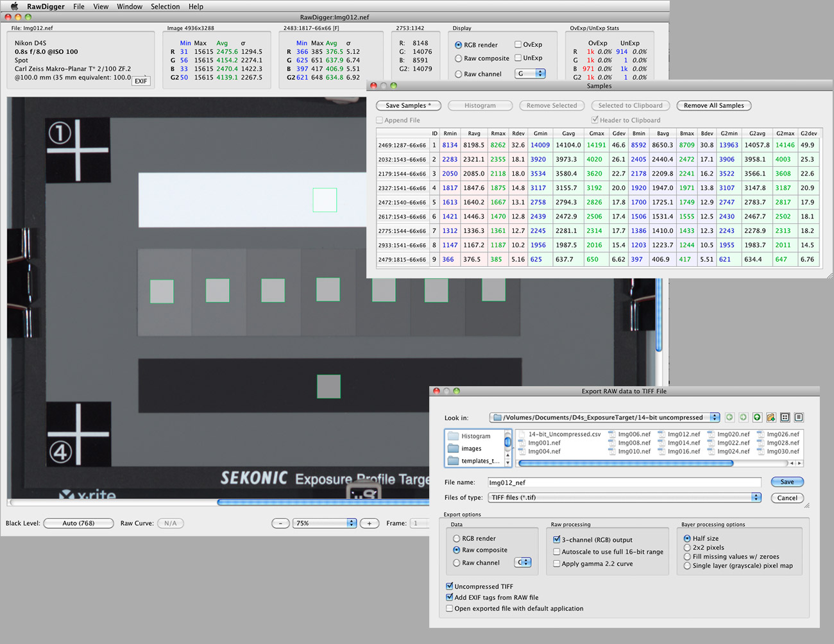Click the Back navigation arrow in export dialog
Screen dimensions: 834x644
tap(729, 418)
